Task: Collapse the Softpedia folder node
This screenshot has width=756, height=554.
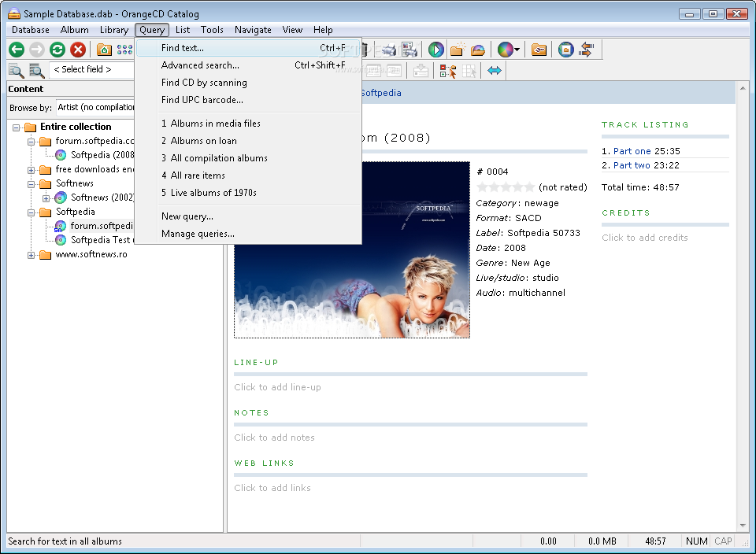Action: pyautogui.click(x=31, y=212)
